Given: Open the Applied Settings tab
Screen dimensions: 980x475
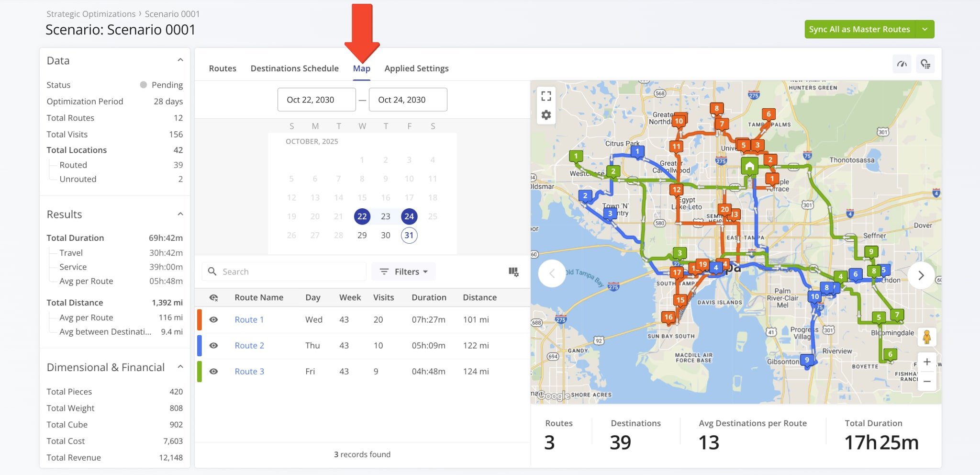Looking at the screenshot, I should [x=416, y=68].
